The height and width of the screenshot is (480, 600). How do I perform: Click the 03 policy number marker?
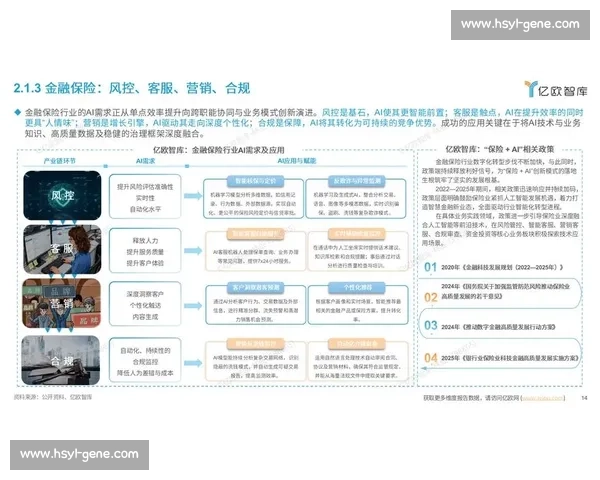click(430, 325)
